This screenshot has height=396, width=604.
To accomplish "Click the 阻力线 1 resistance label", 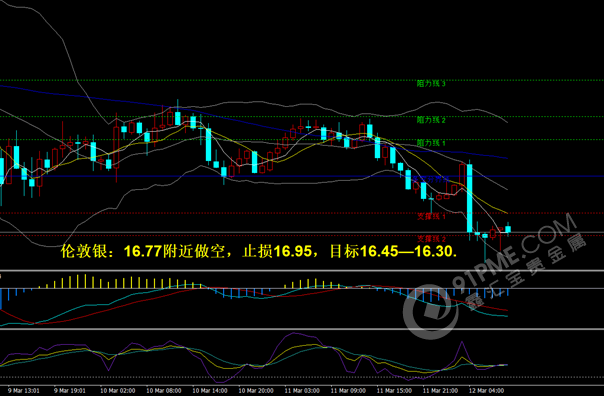I will coord(431,143).
